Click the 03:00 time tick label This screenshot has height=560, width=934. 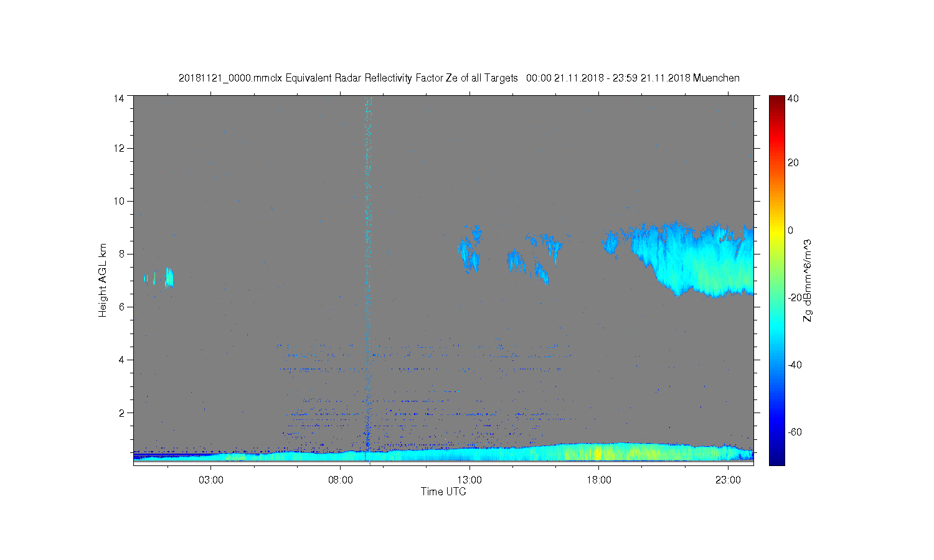pos(211,480)
